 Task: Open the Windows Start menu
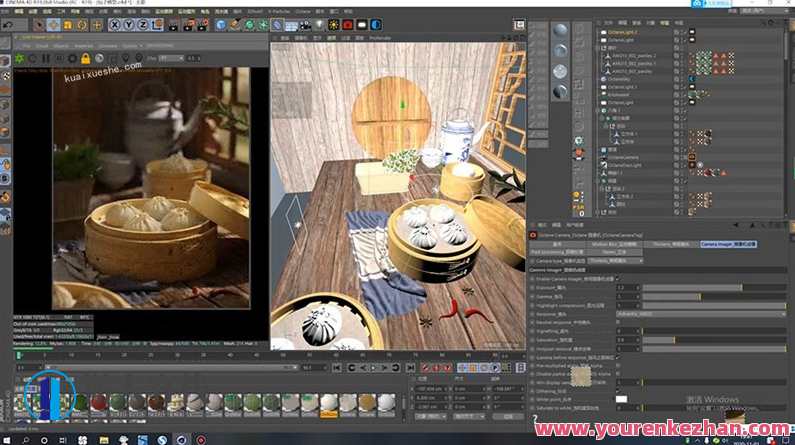coord(7,439)
